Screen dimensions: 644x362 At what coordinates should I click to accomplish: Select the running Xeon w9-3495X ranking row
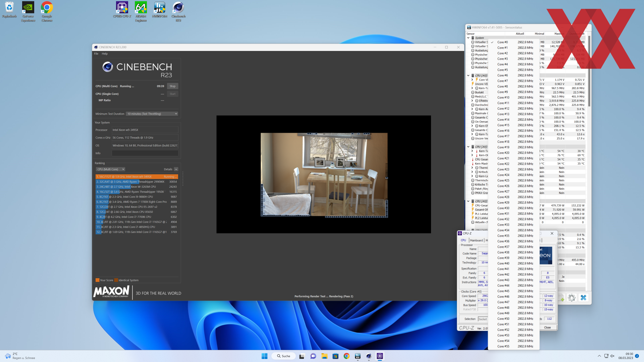(137, 177)
